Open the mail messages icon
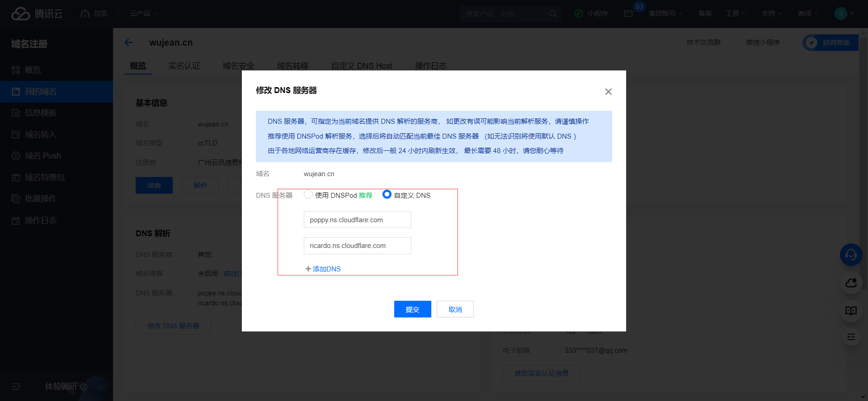The image size is (868, 401). tap(628, 14)
